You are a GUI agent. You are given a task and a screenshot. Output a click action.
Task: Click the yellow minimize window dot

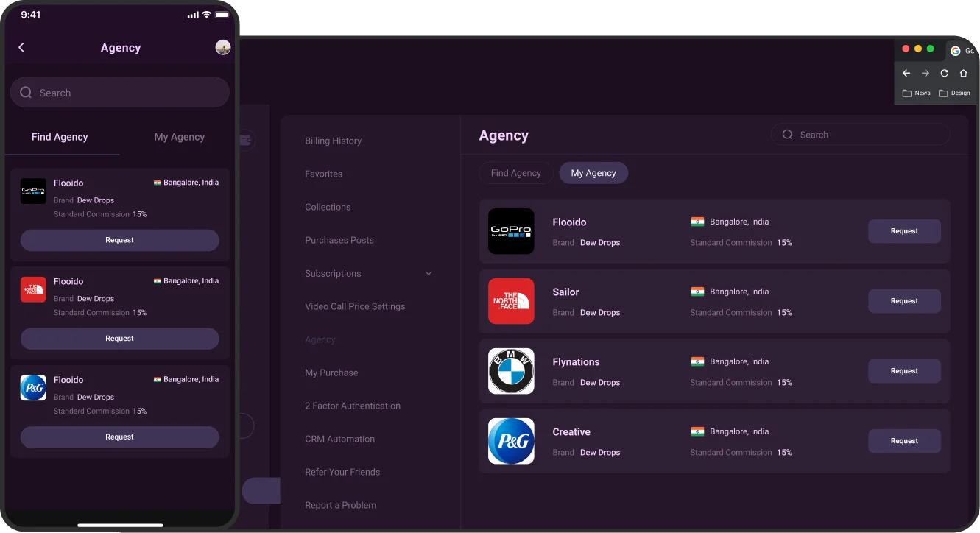coord(918,49)
